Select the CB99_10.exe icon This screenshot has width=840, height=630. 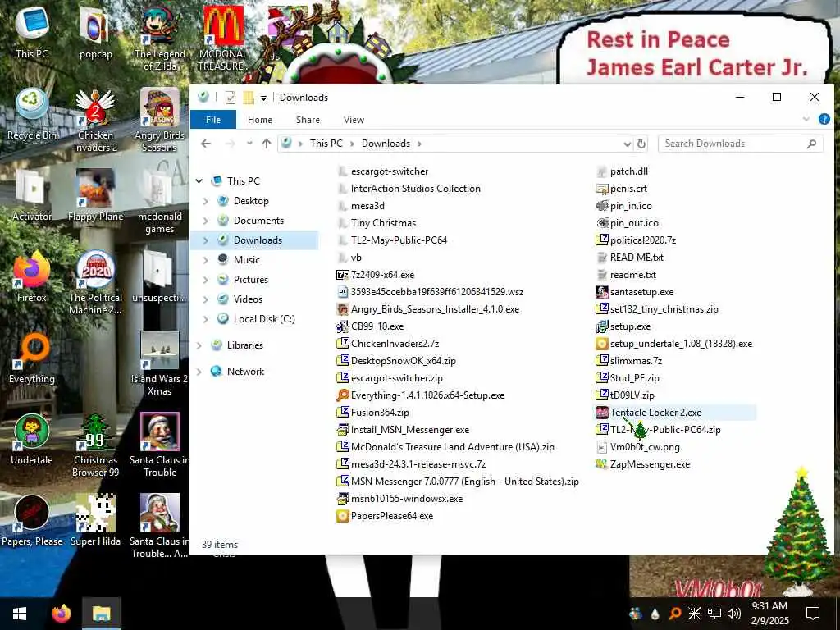coord(342,326)
